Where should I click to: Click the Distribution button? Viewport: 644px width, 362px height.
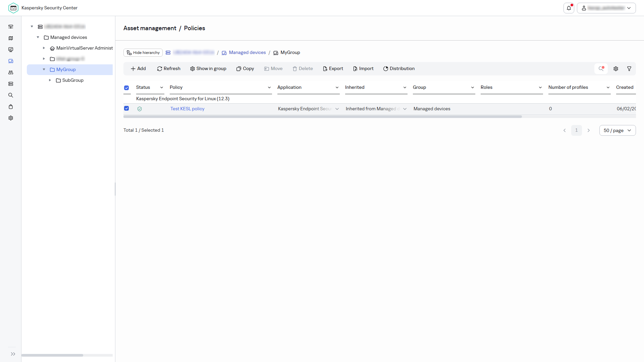coord(399,69)
